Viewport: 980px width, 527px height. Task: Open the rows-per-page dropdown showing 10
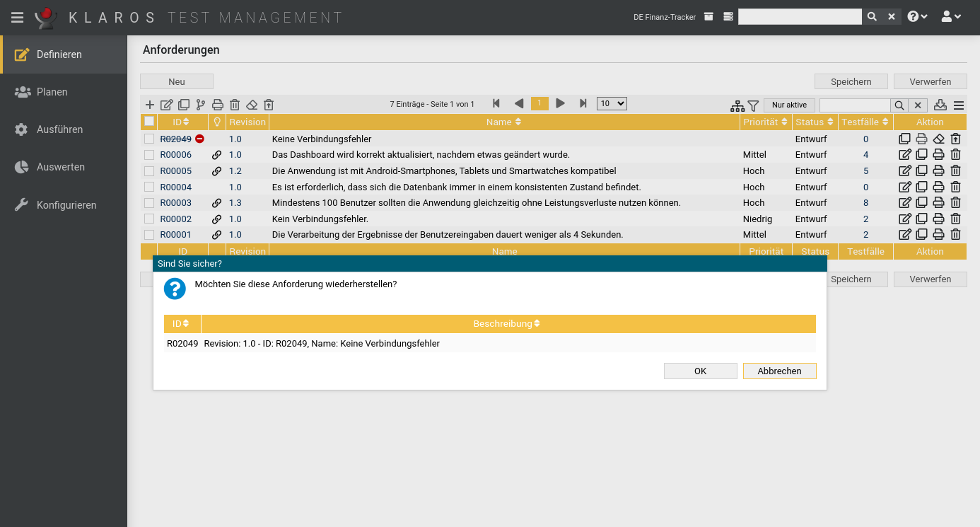pos(612,103)
